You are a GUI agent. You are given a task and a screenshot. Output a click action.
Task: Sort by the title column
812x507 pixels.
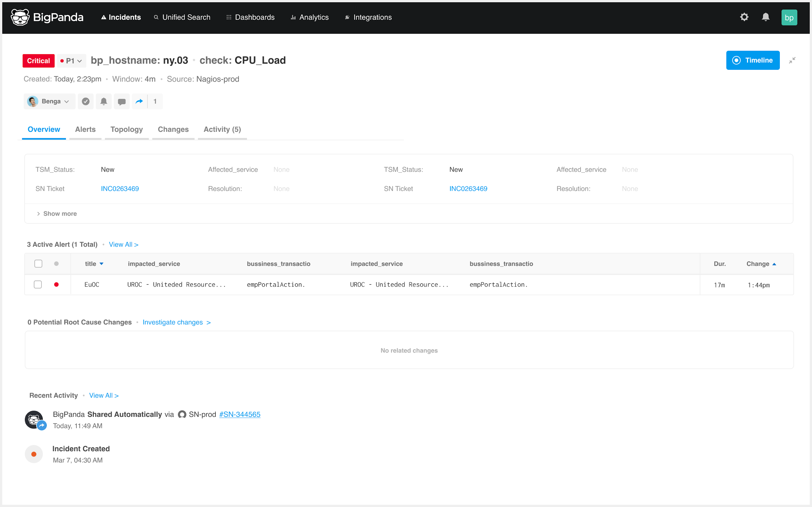[x=94, y=264]
